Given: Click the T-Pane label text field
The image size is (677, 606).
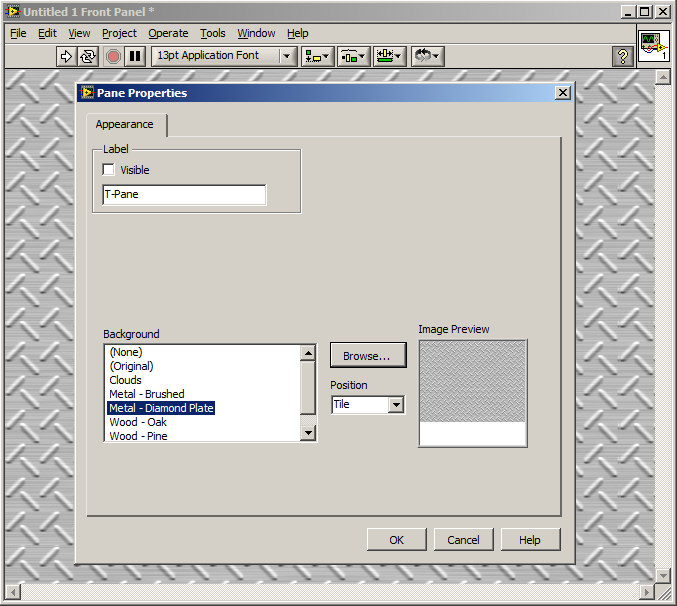Looking at the screenshot, I should tap(184, 195).
